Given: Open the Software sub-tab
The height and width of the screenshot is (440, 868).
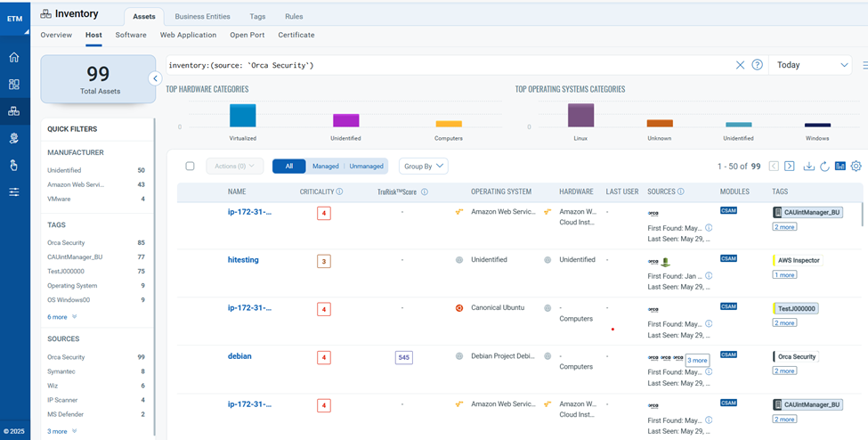Looking at the screenshot, I should [131, 35].
